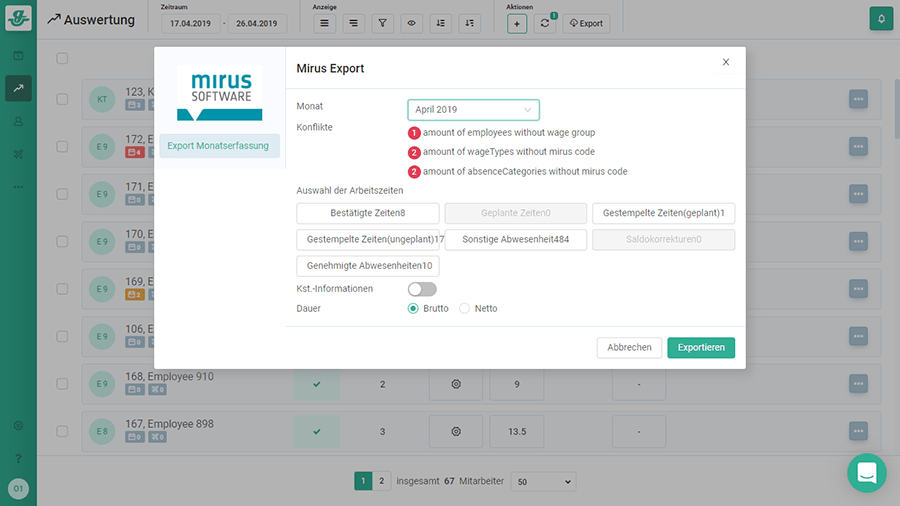Image resolution: width=900 pixels, height=506 pixels.
Task: Click the plus add icon in Aktionen
Action: (517, 23)
